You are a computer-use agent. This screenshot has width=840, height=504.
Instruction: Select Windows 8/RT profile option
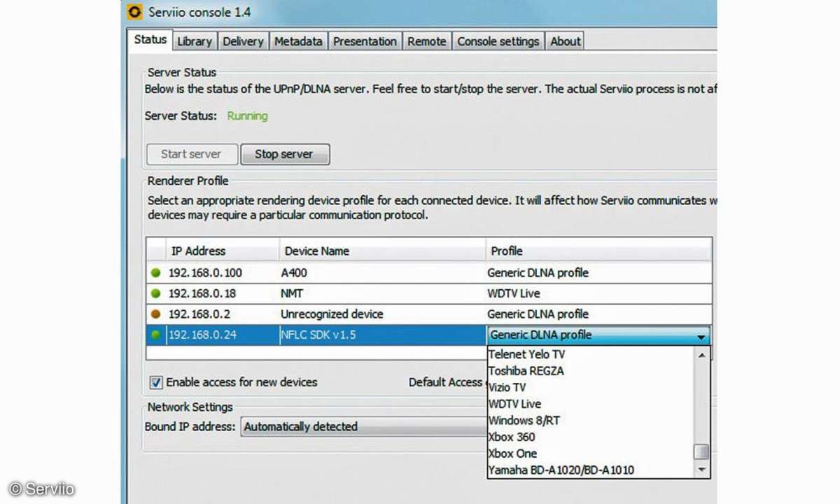click(x=590, y=421)
